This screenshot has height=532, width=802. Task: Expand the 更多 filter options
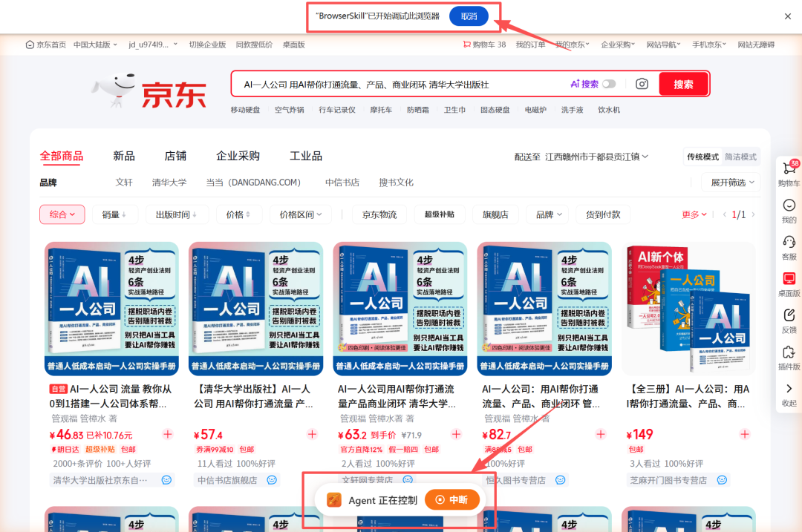pyautogui.click(x=694, y=214)
